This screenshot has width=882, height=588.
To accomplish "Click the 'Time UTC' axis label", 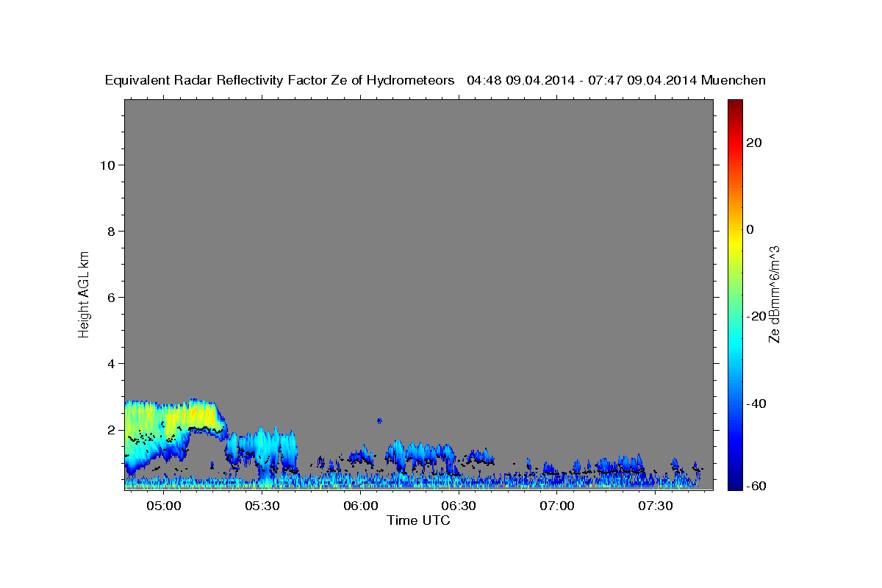I will [x=418, y=520].
